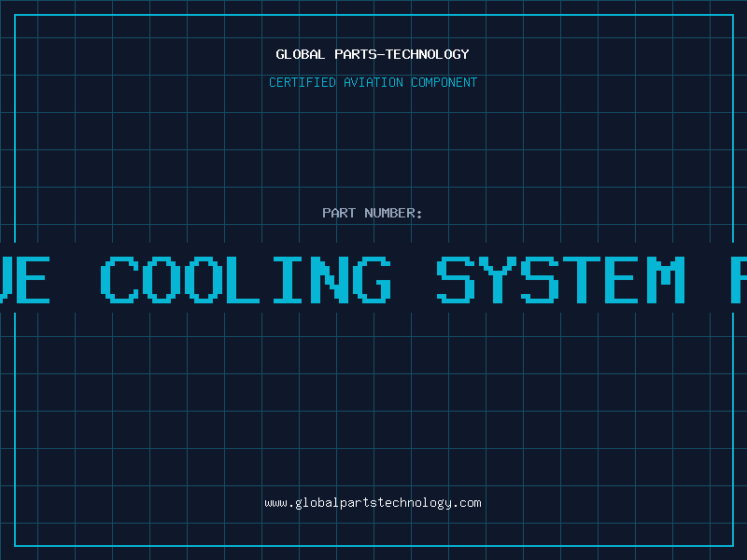Click the bottom cyan border line

pyautogui.click(x=373, y=545)
